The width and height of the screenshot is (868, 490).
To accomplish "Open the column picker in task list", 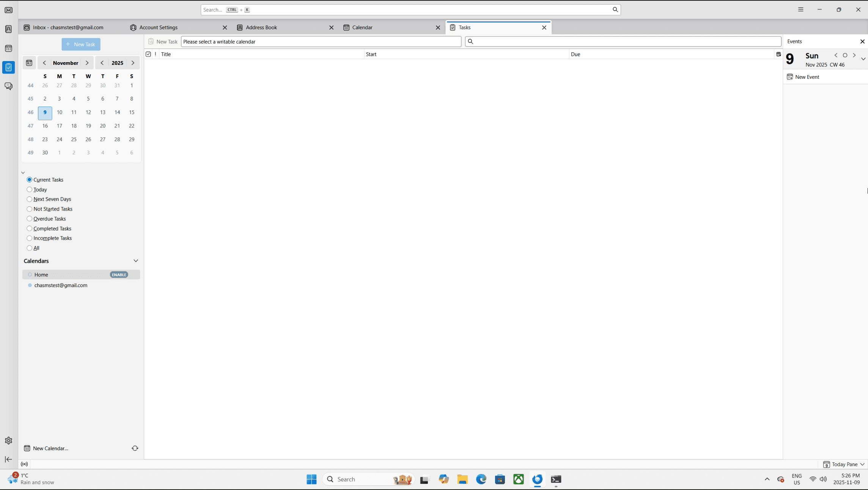I will [x=778, y=54].
